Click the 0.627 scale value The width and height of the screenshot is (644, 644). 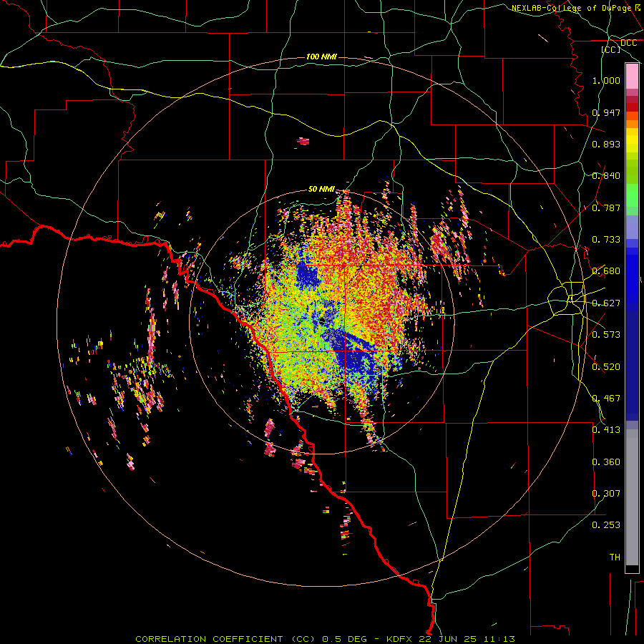pos(606,303)
